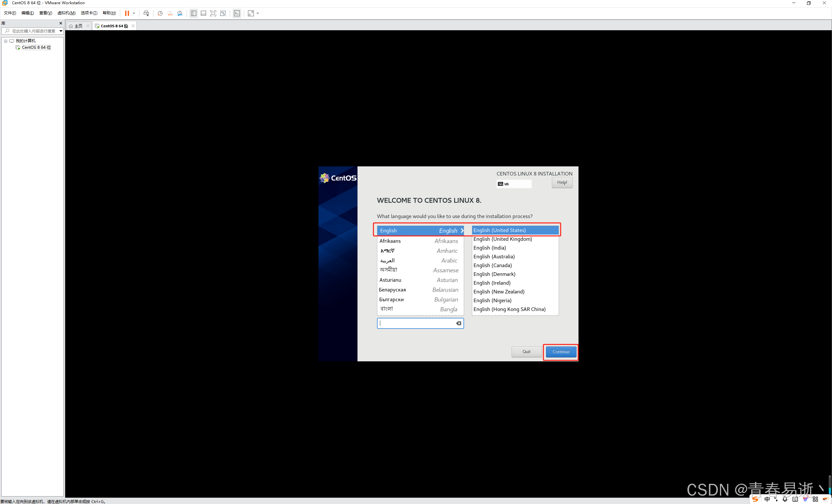Enable Unity mode button
This screenshot has height=504, width=832.
(x=223, y=14)
